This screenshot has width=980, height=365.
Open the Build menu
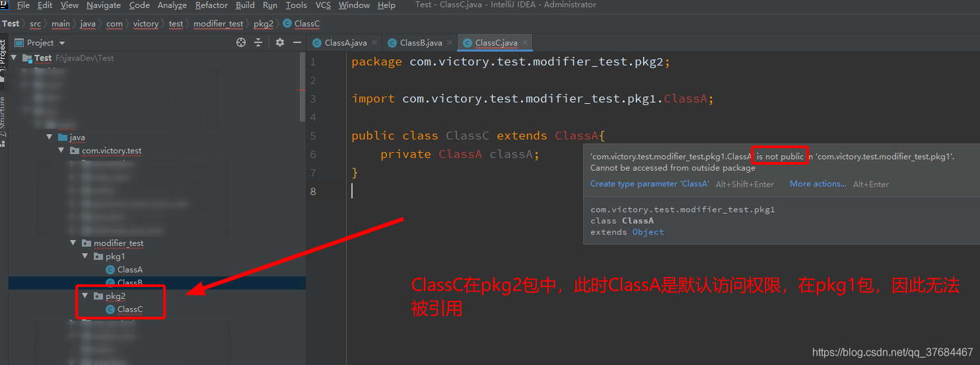coord(245,5)
